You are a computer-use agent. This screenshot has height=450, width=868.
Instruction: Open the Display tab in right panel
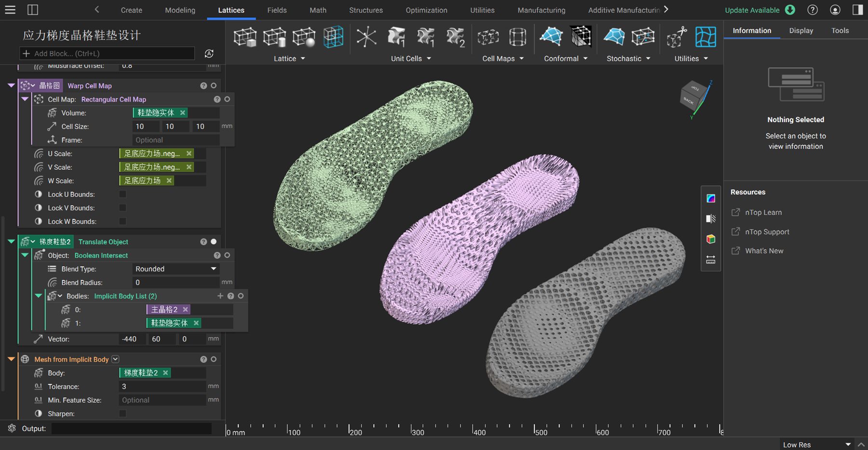tap(801, 30)
